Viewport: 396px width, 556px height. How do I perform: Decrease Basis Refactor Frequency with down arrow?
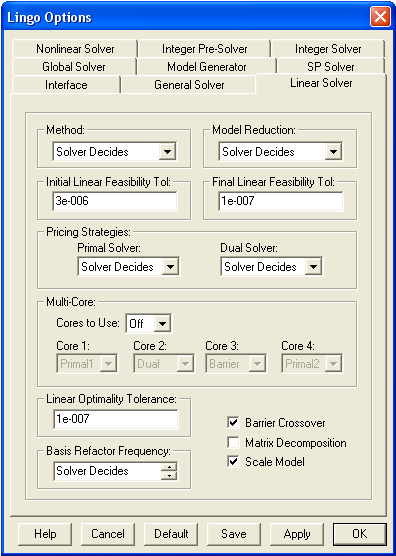coord(169,476)
